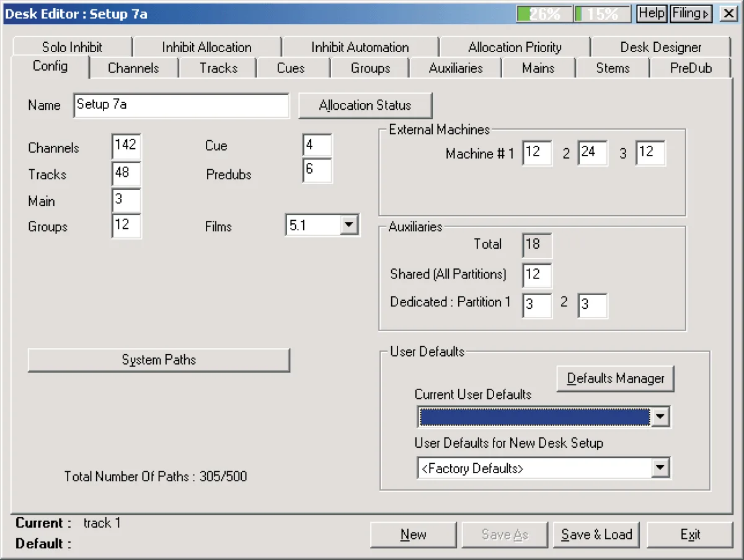Click the 26% usage meter
The height and width of the screenshot is (560, 744).
click(544, 14)
